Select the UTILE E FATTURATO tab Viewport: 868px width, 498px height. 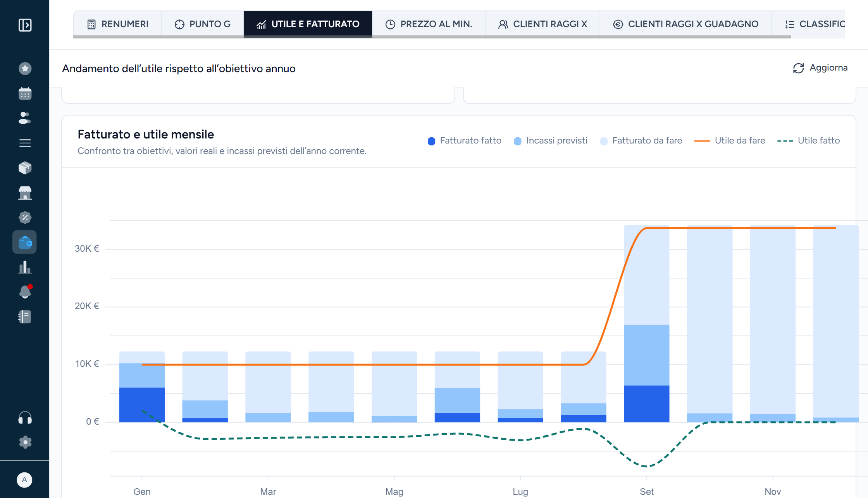(x=308, y=24)
